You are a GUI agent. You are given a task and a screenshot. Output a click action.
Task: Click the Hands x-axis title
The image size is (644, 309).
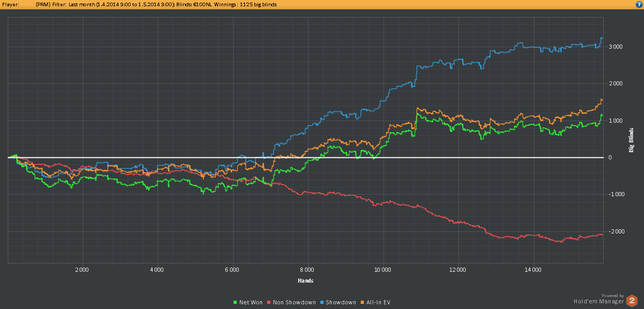tap(305, 281)
